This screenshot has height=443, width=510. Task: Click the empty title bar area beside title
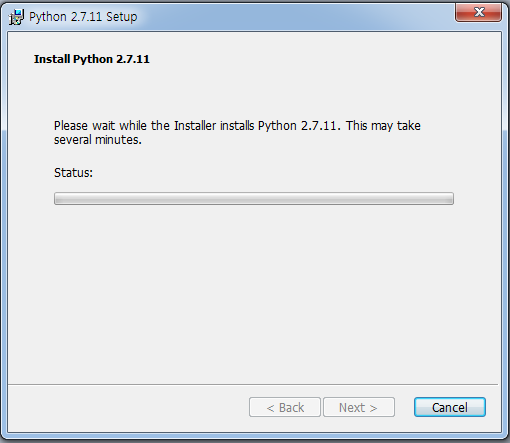(x=293, y=17)
